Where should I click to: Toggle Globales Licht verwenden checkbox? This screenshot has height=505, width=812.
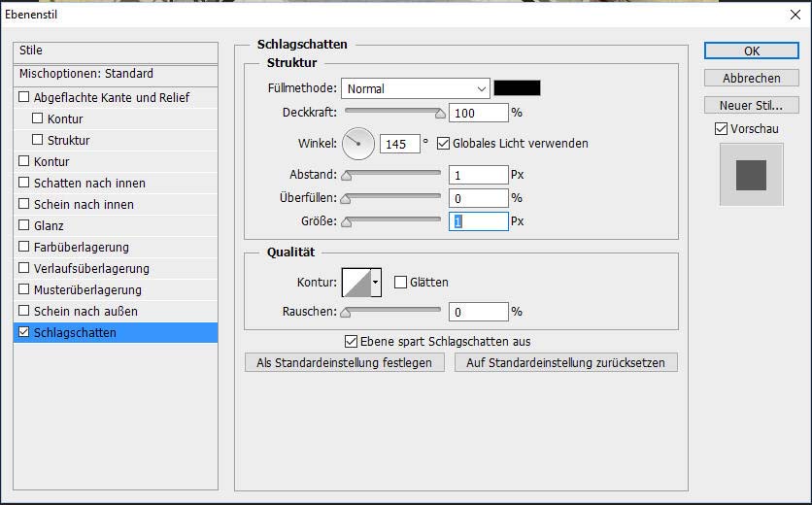click(x=444, y=144)
